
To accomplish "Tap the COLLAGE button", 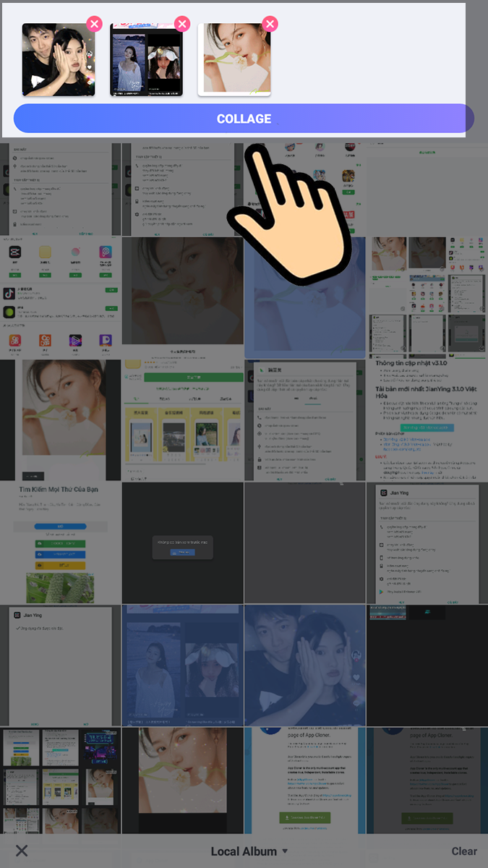I will (x=244, y=119).
